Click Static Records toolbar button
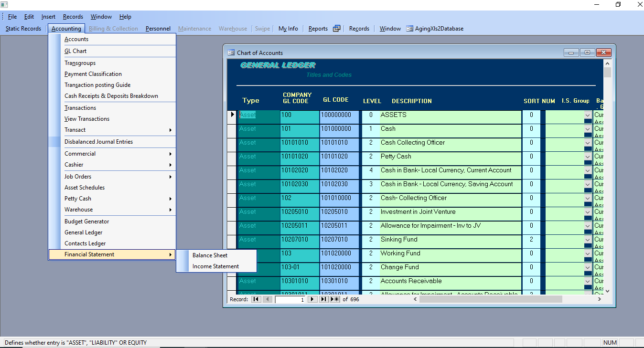 (23, 29)
